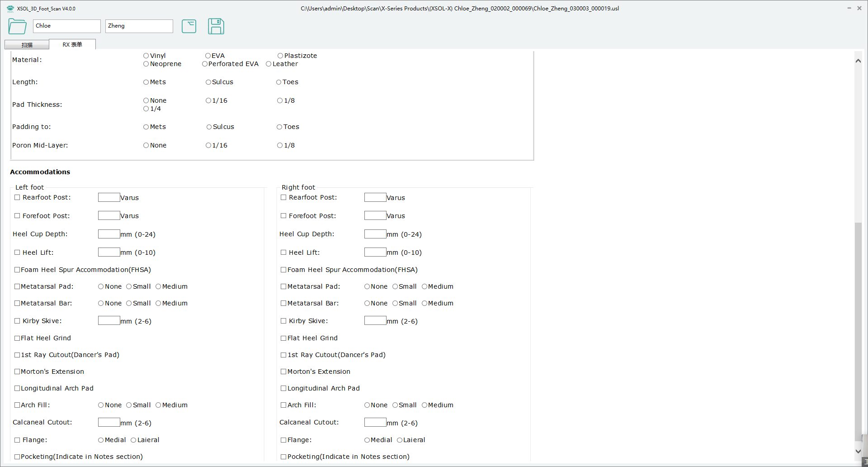
Task: Edit the last name field Zheng
Action: (x=139, y=26)
